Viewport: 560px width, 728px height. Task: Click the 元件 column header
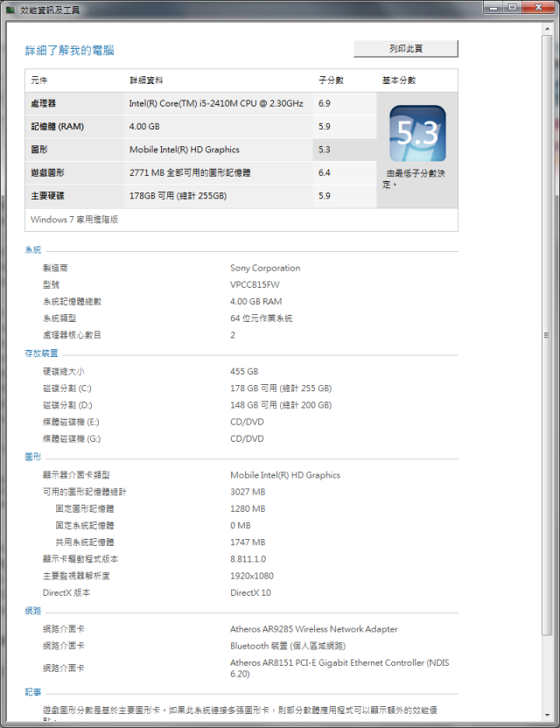click(39, 80)
